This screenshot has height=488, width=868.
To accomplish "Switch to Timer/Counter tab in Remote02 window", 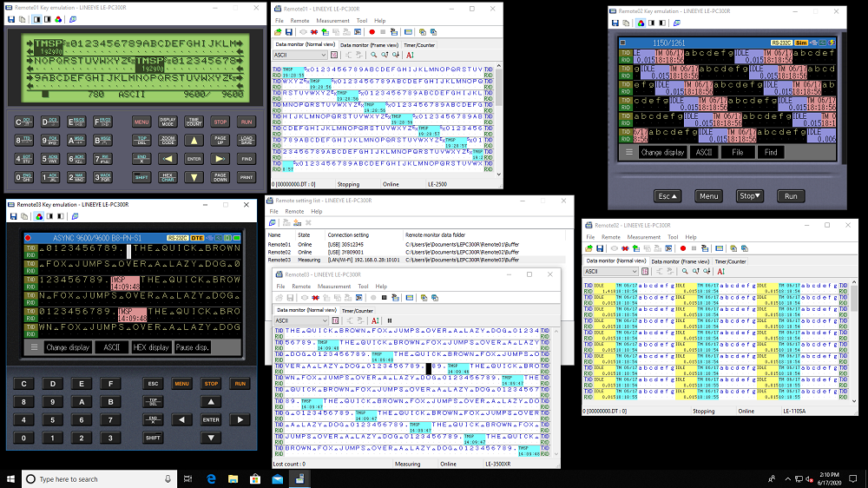I will click(x=730, y=261).
